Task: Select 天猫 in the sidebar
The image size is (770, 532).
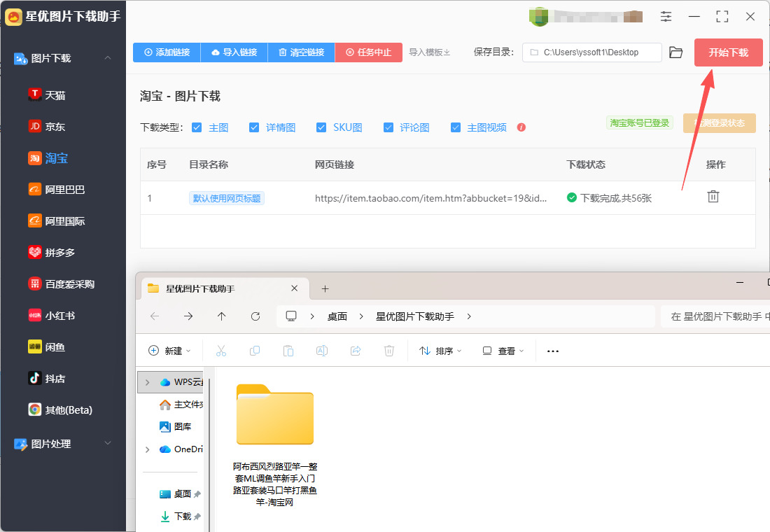Action: 55,95
